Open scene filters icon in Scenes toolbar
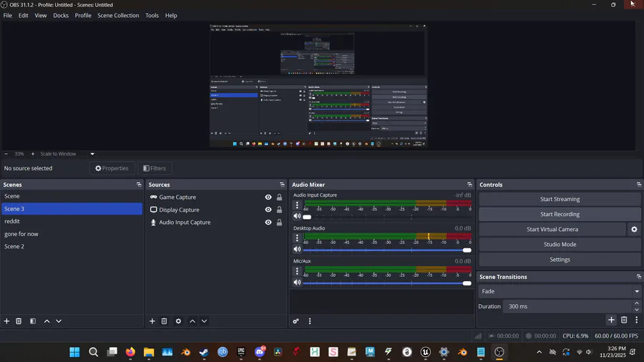The height and width of the screenshot is (362, 644). click(x=33, y=321)
